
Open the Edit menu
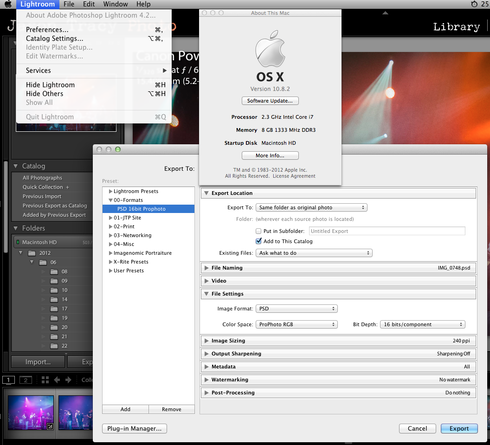coord(89,4)
